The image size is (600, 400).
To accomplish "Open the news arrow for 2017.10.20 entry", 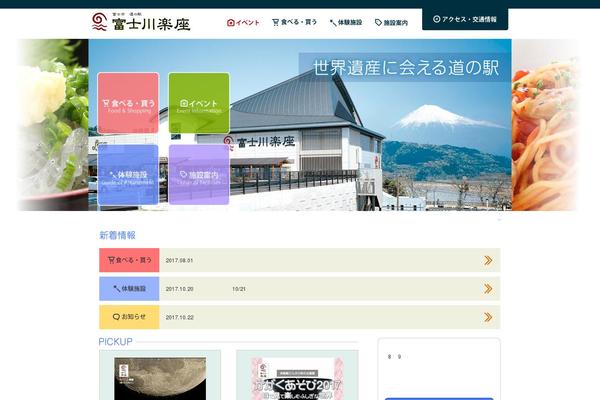I will pyautogui.click(x=488, y=289).
